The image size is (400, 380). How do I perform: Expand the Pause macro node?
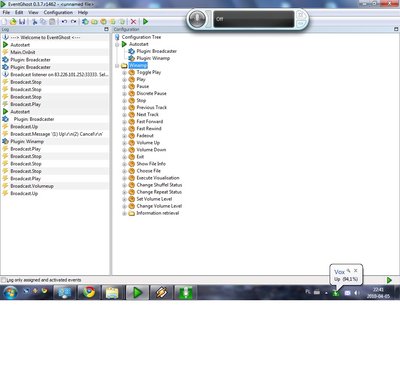(x=124, y=87)
